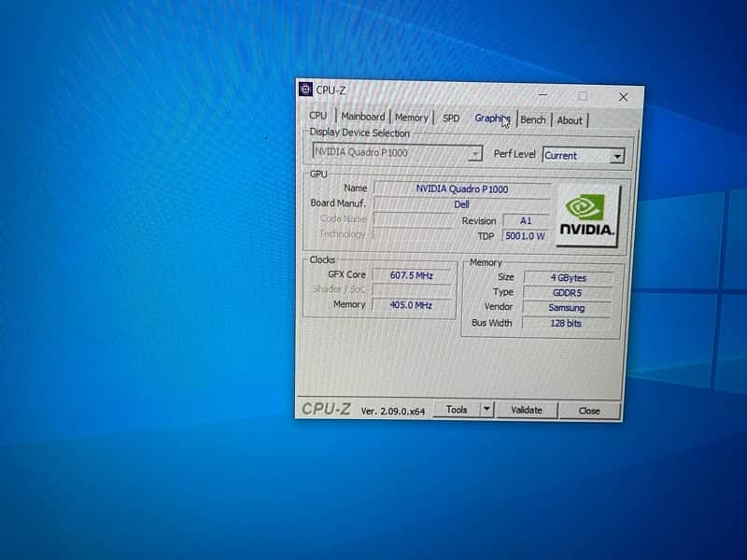Open the Mainboard tab
747x560 pixels.
coord(362,117)
